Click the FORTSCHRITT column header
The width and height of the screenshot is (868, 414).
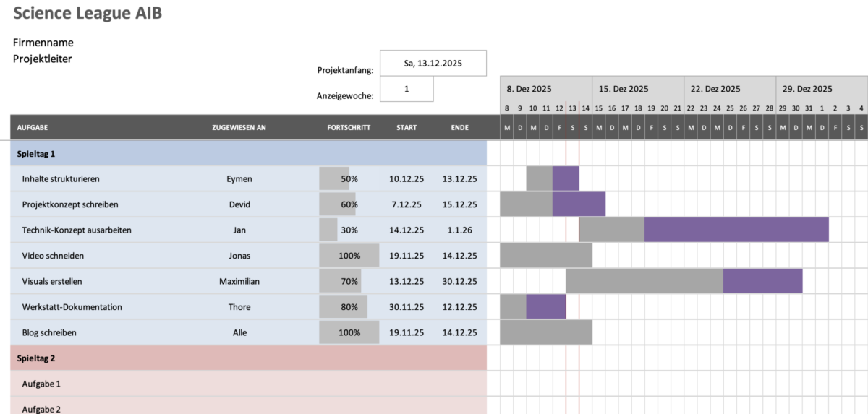tap(349, 128)
